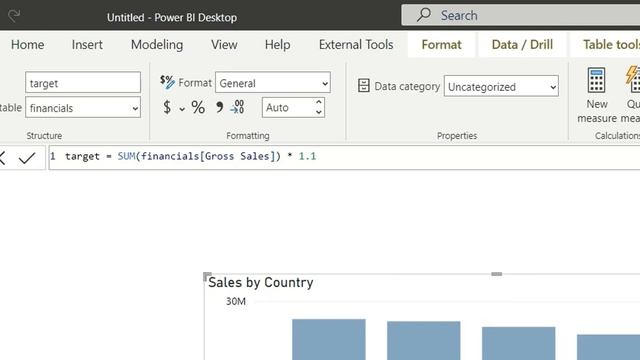The image size is (640, 360).
Task: Open the Help ribbon tab
Action: pyautogui.click(x=278, y=44)
